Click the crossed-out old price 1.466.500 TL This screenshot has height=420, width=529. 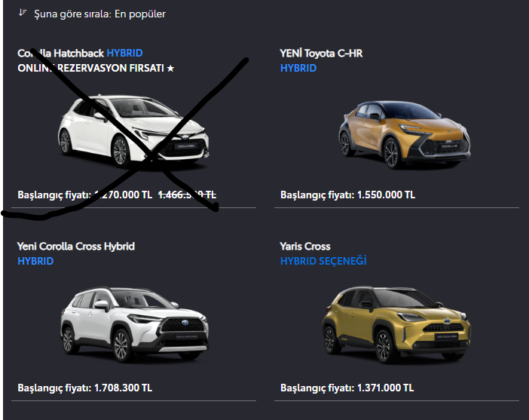(187, 195)
